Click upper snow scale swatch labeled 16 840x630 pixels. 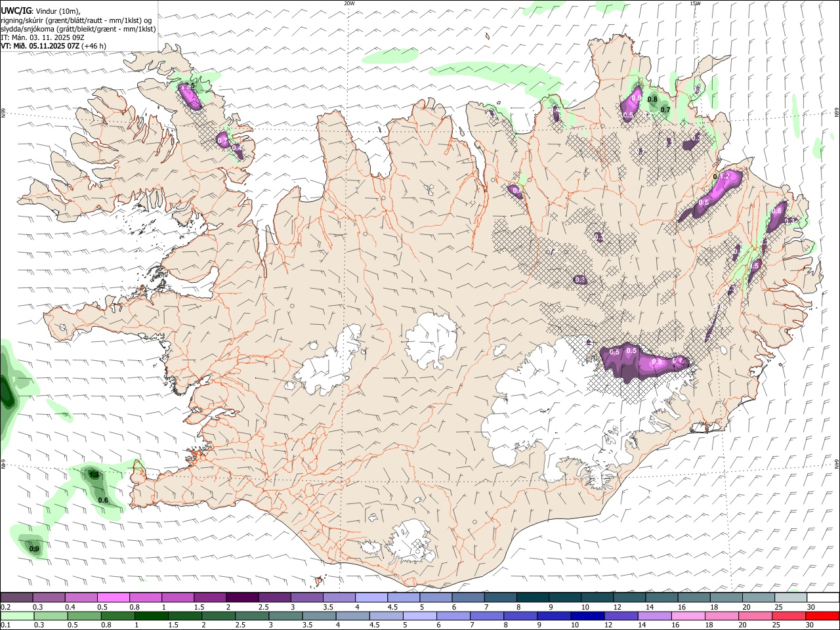[x=694, y=597]
